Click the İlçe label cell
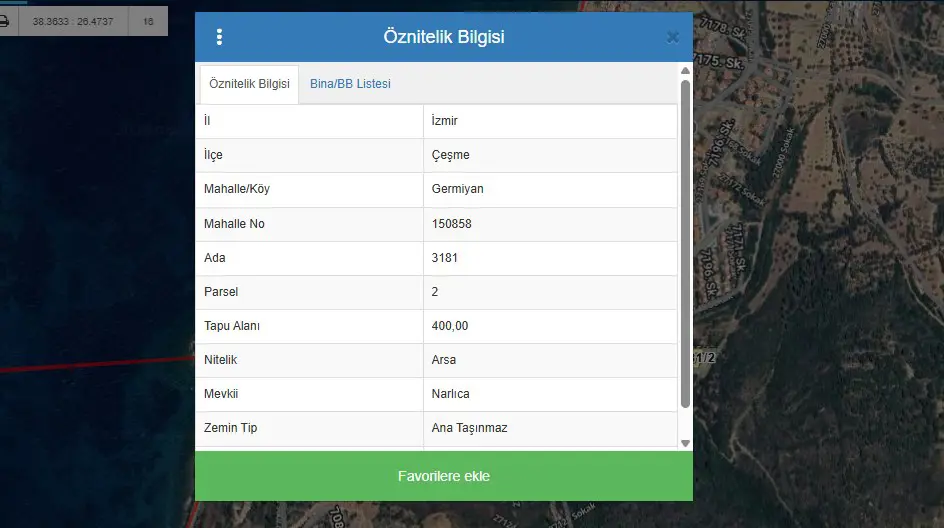This screenshot has width=944, height=528. tap(309, 155)
